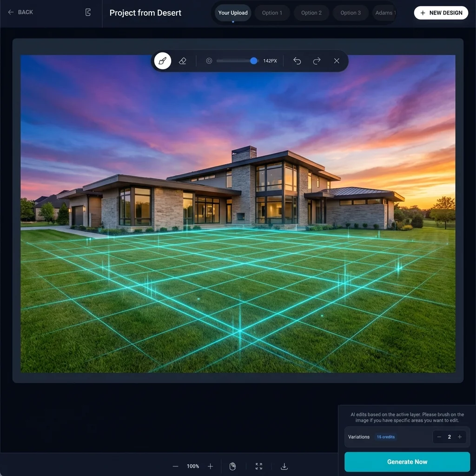The image size is (476, 476).
Task: Decrease variations count with minus
Action: pos(439,437)
